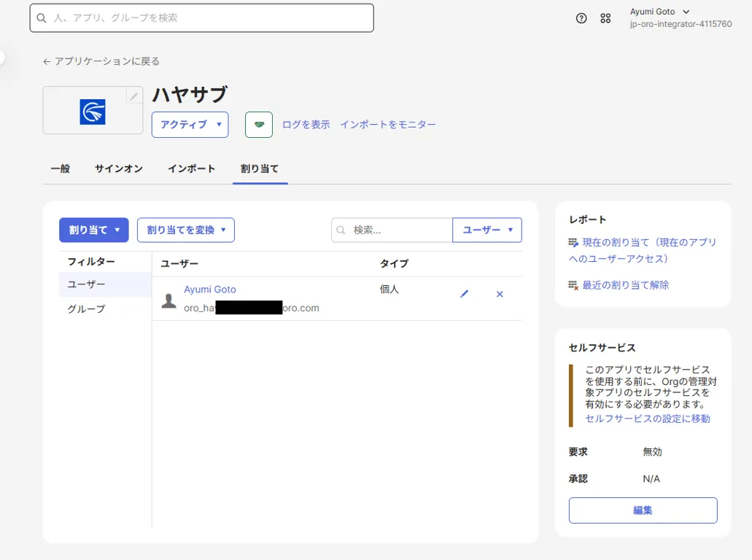Switch to the サインオン tab
Viewport: 752px width, 560px height.
coord(118,168)
